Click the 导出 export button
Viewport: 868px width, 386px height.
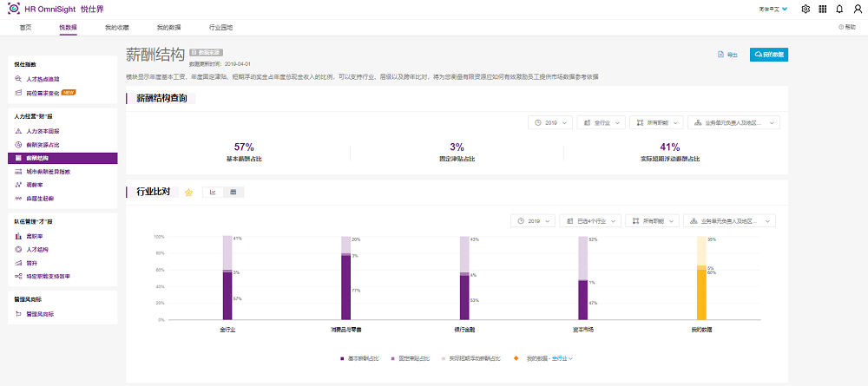click(727, 55)
